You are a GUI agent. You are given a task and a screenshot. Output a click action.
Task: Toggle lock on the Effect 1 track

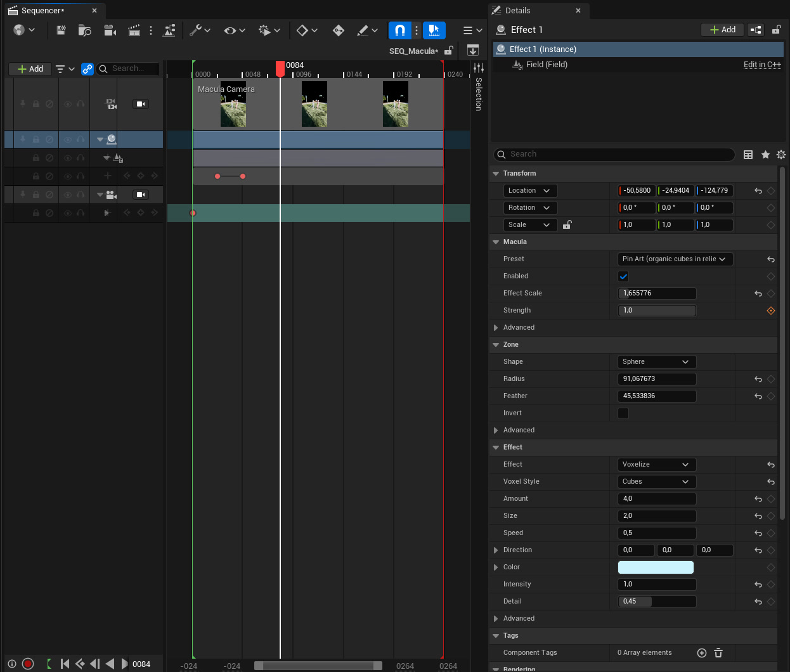[x=36, y=139]
